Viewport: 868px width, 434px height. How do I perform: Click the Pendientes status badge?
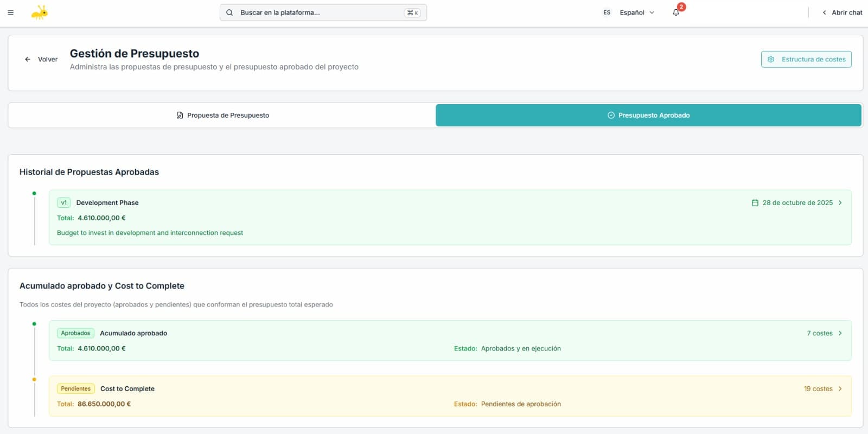[75, 389]
